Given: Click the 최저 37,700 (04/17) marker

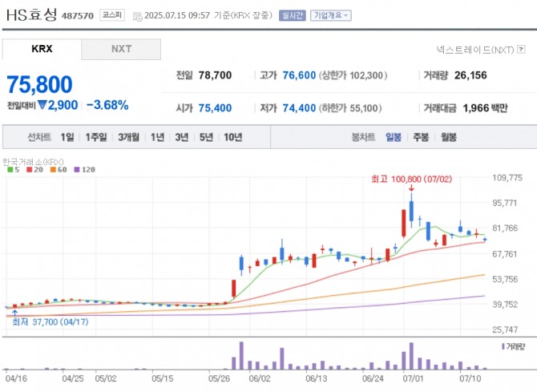Looking at the screenshot, I should [50, 322].
